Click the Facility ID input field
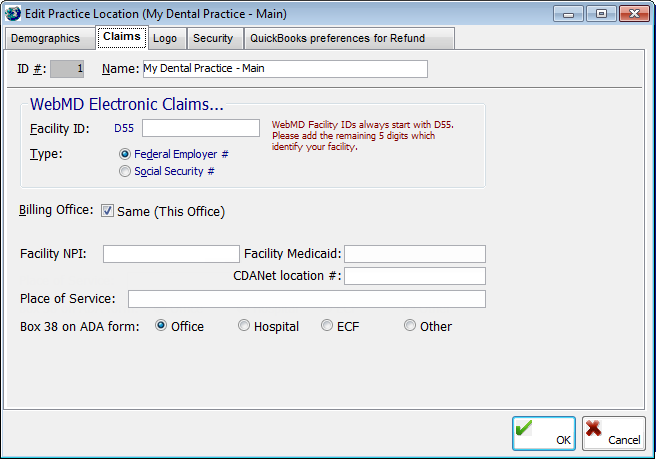The width and height of the screenshot is (656, 459). 200,128
